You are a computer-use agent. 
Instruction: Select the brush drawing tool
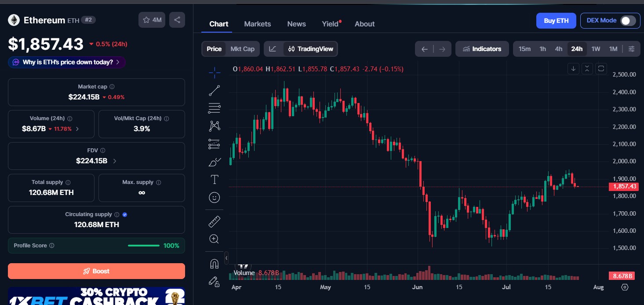pos(215,162)
